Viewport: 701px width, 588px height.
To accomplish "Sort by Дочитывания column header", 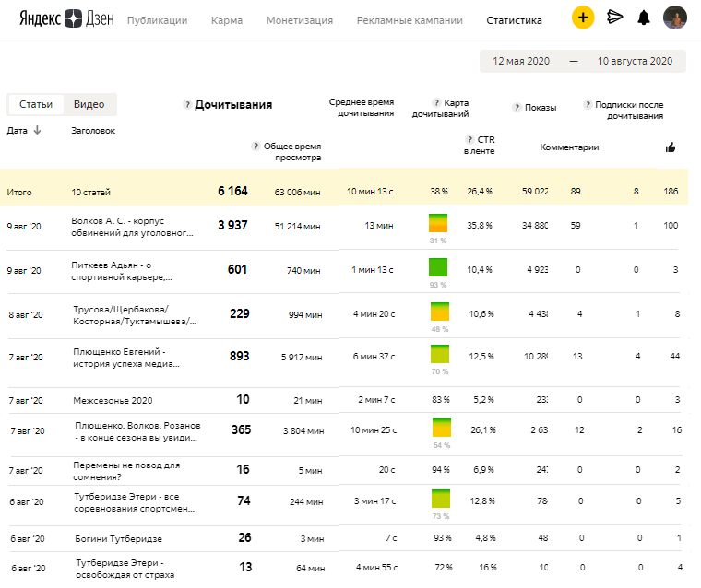I will (x=233, y=104).
